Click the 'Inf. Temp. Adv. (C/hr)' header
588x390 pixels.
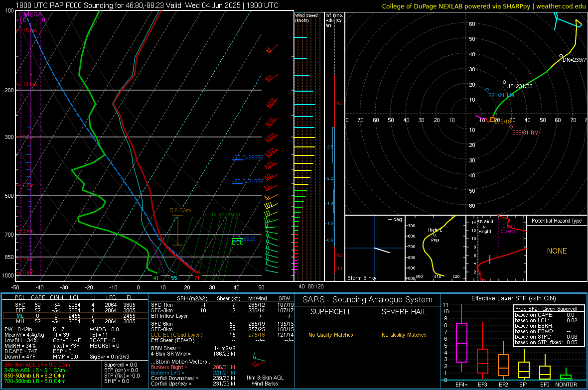tap(334, 20)
